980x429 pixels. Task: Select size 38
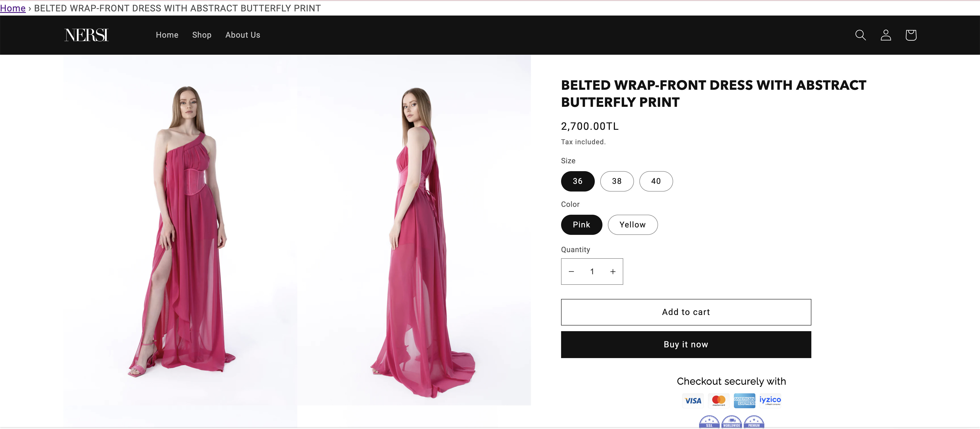click(x=617, y=181)
